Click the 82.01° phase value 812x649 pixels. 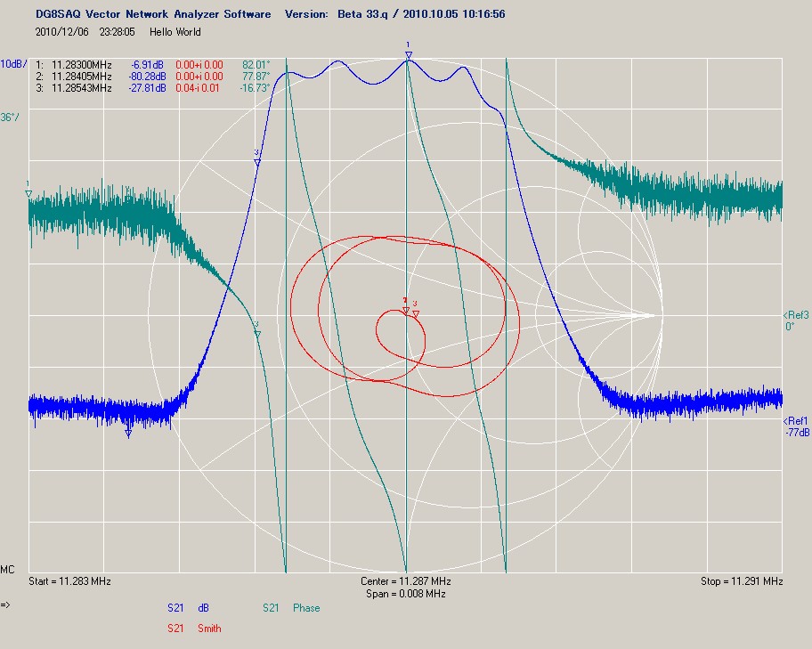[256, 65]
